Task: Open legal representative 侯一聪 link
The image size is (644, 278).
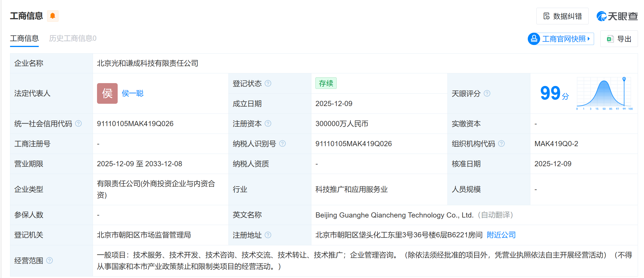Action: coord(133,93)
